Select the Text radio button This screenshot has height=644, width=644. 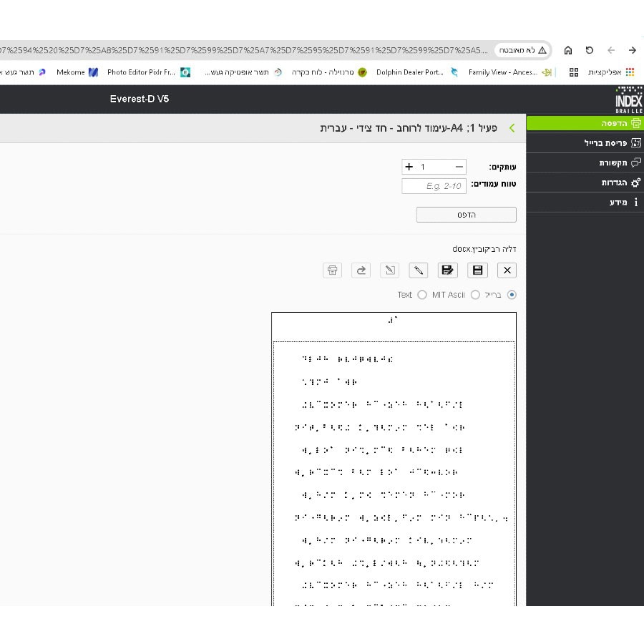click(x=422, y=295)
